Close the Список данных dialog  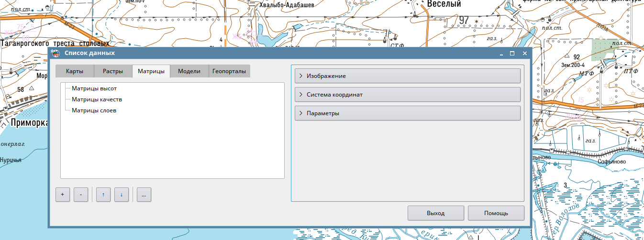524,53
